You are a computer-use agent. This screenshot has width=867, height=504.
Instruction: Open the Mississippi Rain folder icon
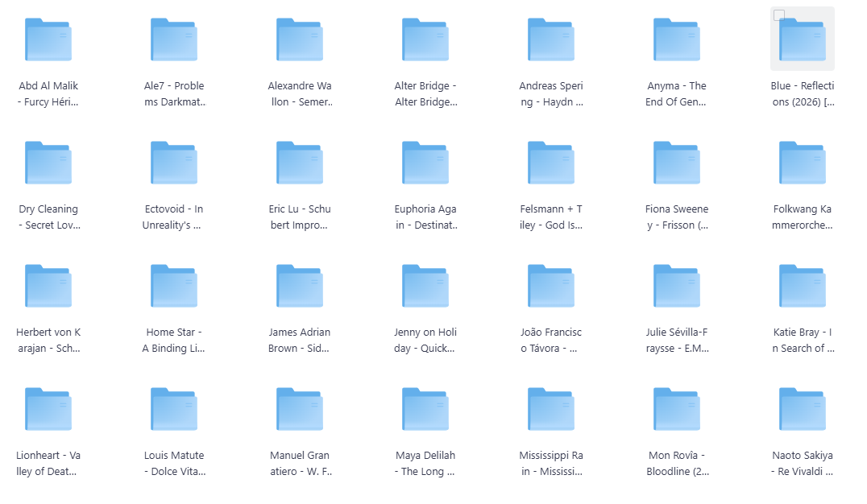point(551,409)
